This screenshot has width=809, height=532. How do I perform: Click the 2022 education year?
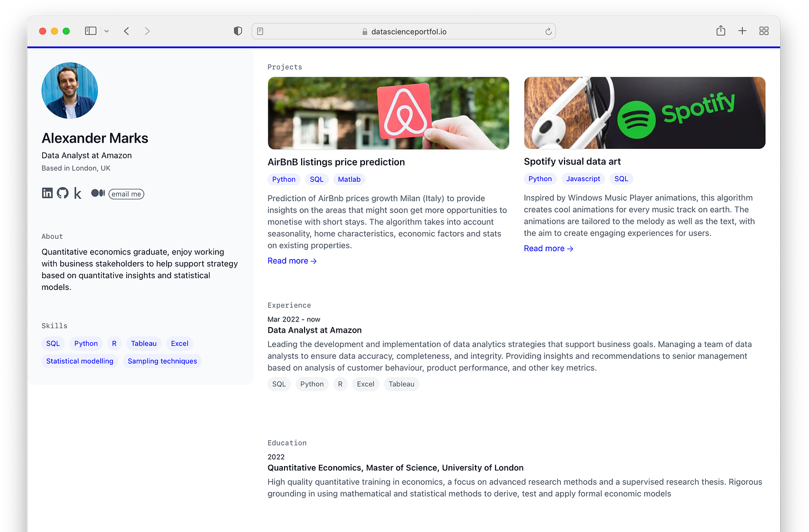pos(276,457)
